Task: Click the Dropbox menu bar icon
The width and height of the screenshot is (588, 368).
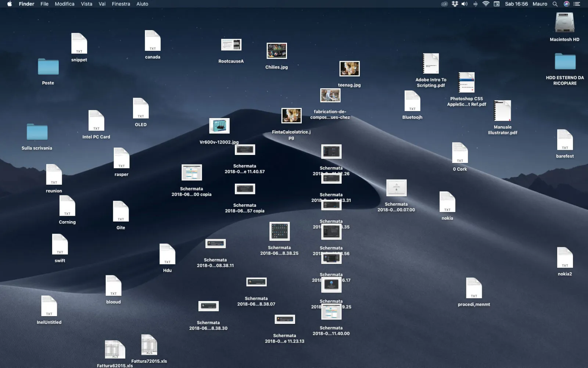Action: [454, 4]
